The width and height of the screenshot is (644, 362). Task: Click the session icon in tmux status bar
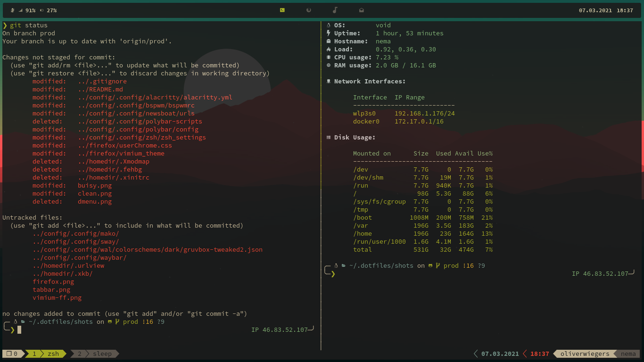pyautogui.click(x=8, y=354)
